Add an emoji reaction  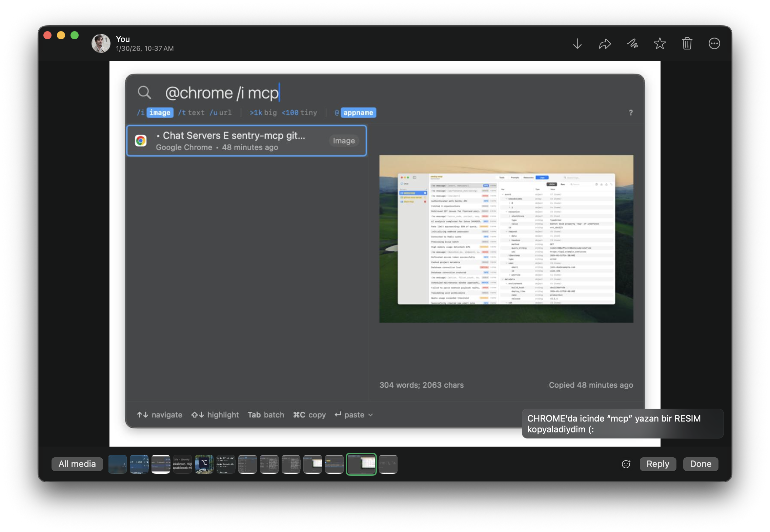626,464
